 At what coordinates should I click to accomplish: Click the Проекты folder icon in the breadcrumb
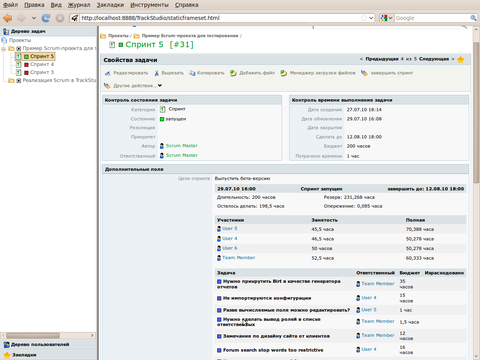tap(103, 36)
